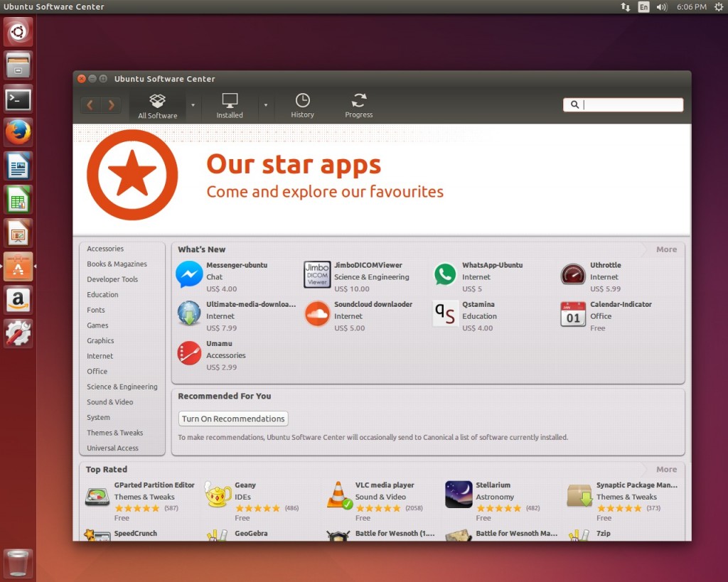728x582 pixels.
Task: Click the Calendar-Indicator app icon
Action: (x=572, y=314)
